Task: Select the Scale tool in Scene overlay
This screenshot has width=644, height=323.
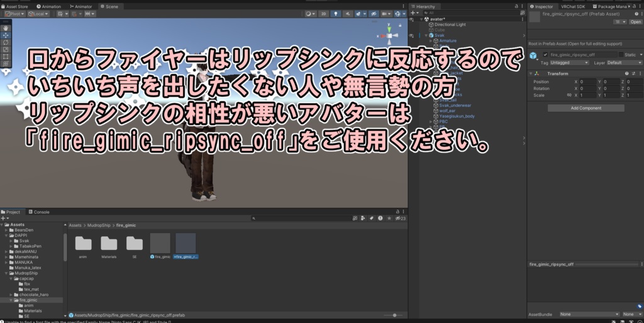Action: coord(5,49)
